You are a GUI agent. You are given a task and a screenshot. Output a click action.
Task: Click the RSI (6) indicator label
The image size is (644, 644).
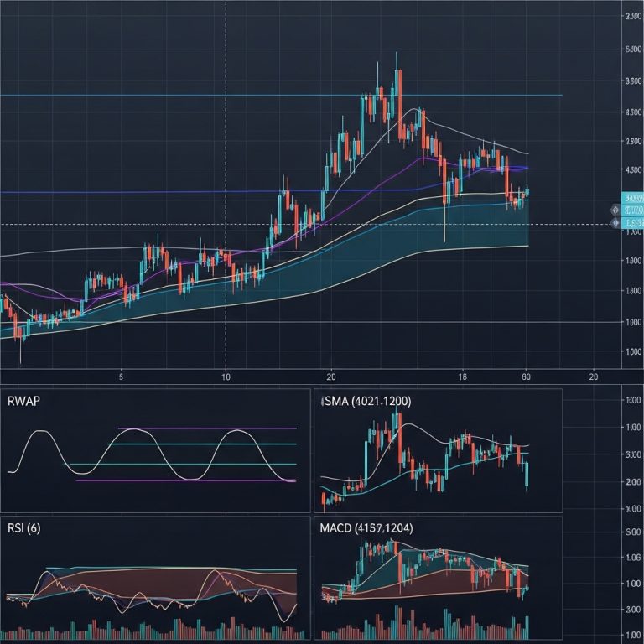click(23, 528)
